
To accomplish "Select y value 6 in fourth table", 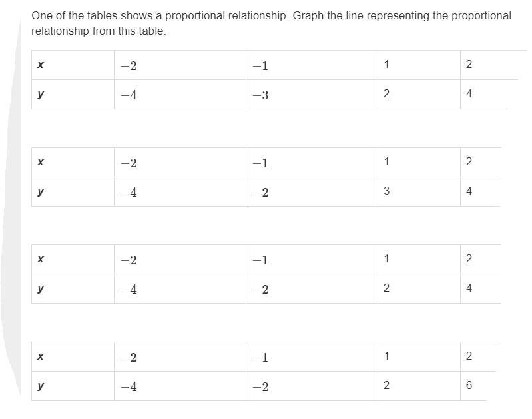I will [x=469, y=385].
